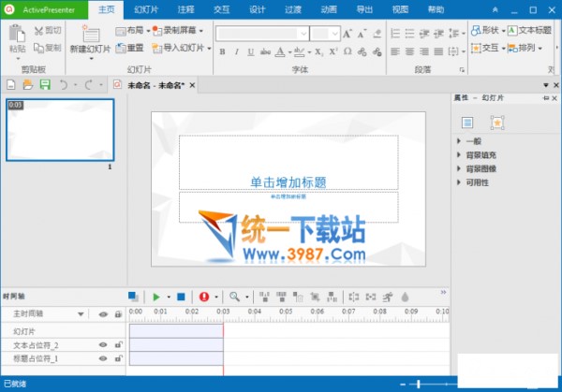Click the clear formatting eraser icon

pos(377,34)
